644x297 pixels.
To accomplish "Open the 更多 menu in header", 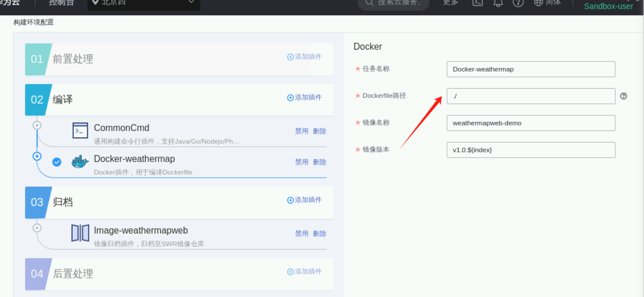I will tap(451, 3).
